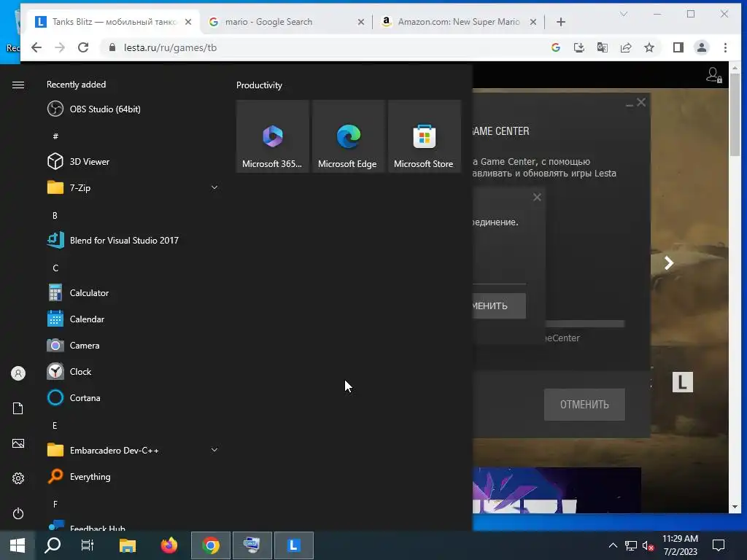The width and height of the screenshot is (747, 560).
Task: Open Action Center notifications
Action: (719, 545)
